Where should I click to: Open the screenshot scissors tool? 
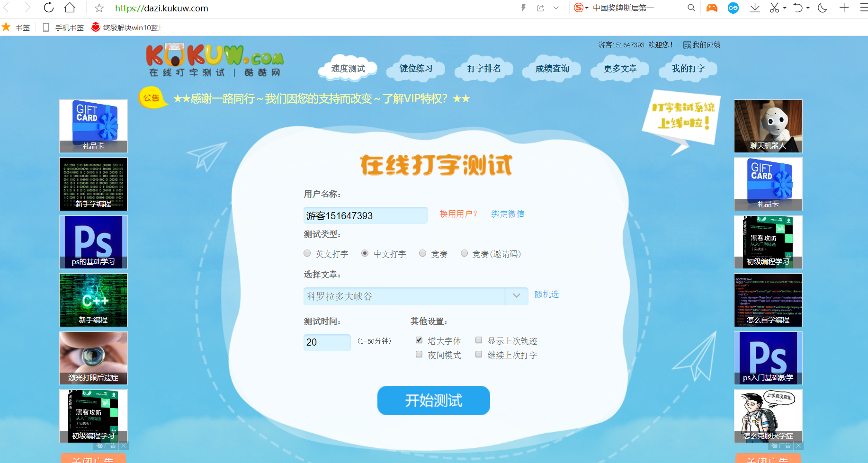774,8
